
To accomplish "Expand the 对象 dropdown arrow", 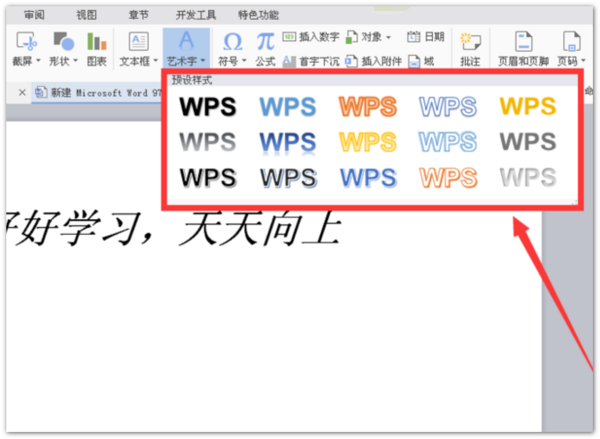I will [388, 37].
